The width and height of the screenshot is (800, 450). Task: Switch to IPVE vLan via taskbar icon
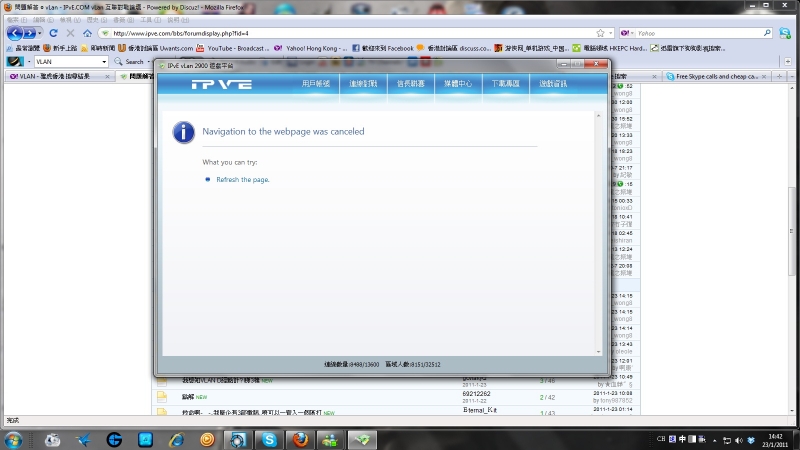[x=362, y=440]
